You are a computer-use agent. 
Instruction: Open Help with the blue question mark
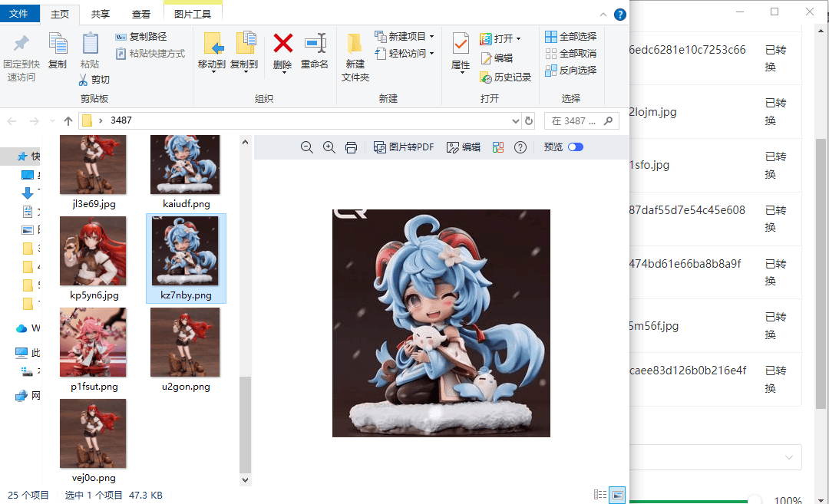click(x=620, y=15)
